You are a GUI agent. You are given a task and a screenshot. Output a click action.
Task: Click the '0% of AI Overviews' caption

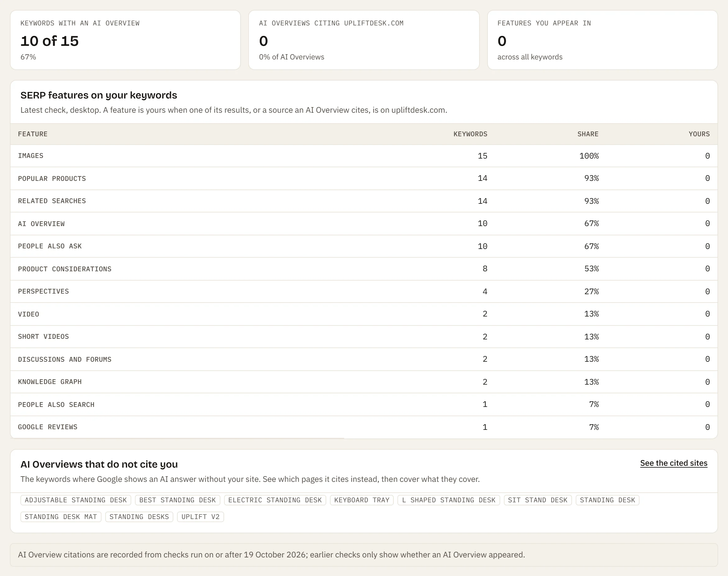pyautogui.click(x=292, y=57)
